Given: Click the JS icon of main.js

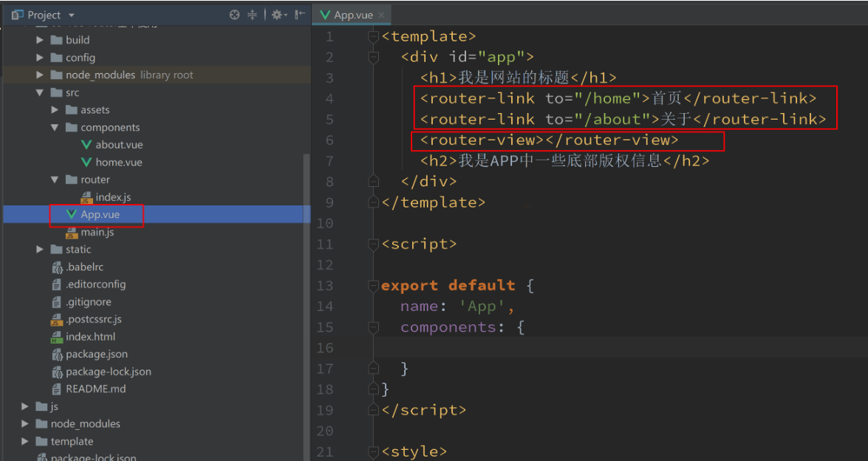Looking at the screenshot, I should [x=72, y=233].
